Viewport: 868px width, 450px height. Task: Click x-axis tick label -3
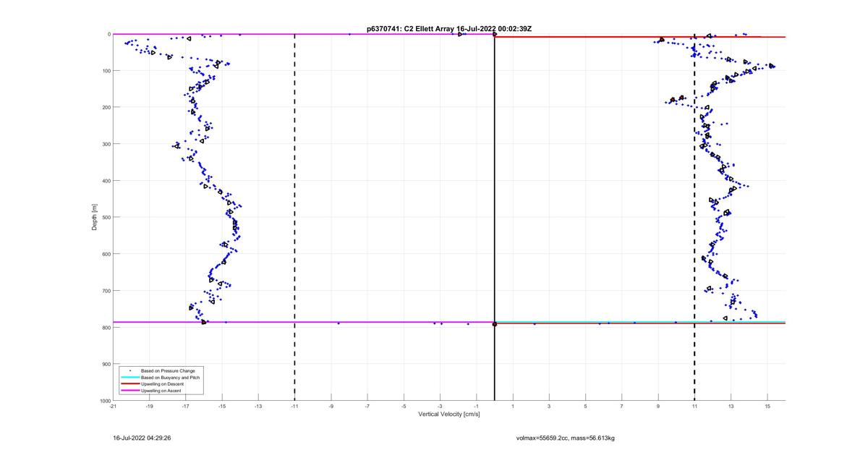[x=440, y=406]
